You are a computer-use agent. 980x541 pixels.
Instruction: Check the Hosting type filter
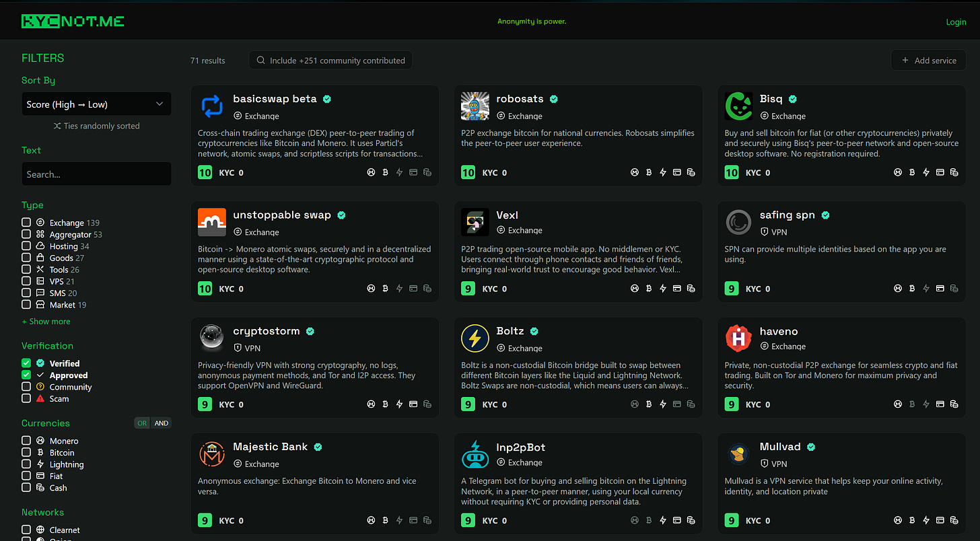26,246
